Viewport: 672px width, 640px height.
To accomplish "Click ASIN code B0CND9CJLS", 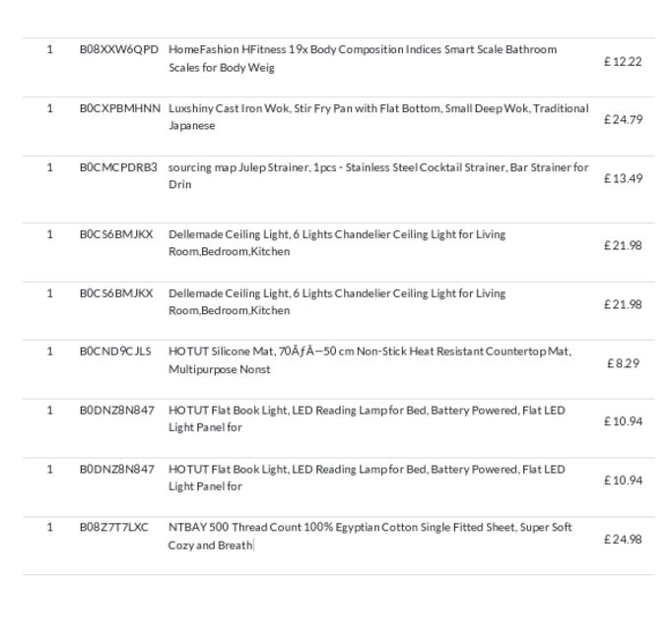I will point(115,352).
